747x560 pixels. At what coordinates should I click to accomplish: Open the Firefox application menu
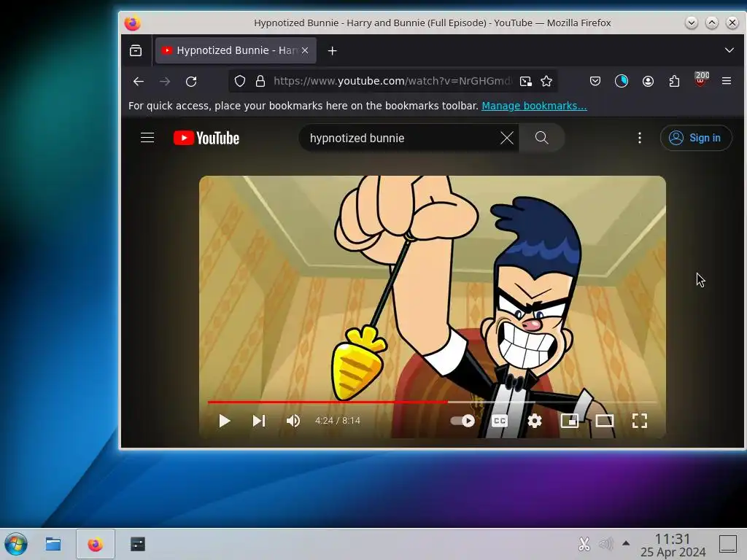pyautogui.click(x=727, y=82)
